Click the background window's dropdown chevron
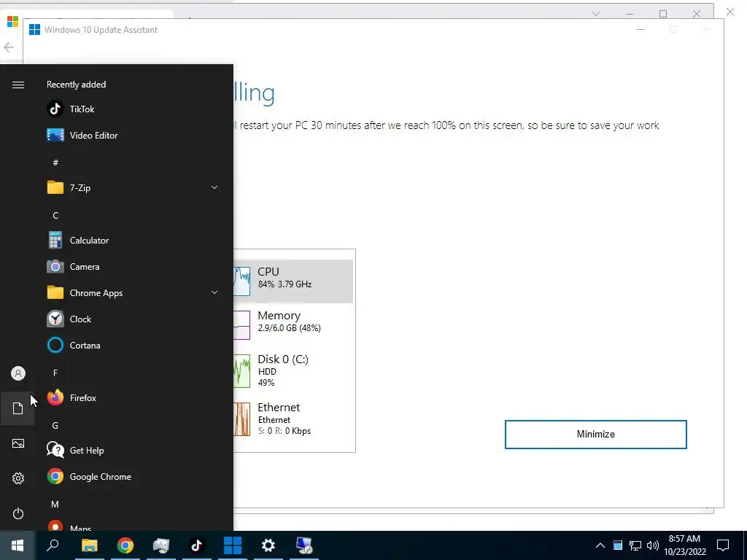This screenshot has height=560, width=747. tap(596, 14)
